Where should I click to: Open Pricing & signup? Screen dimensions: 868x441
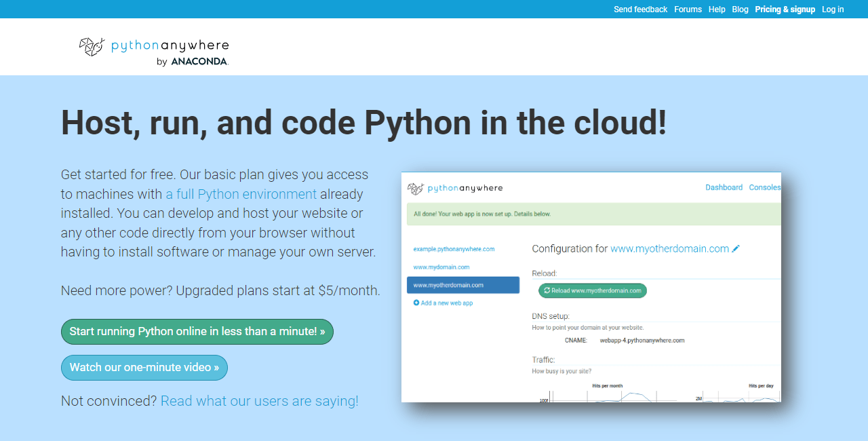tap(785, 9)
